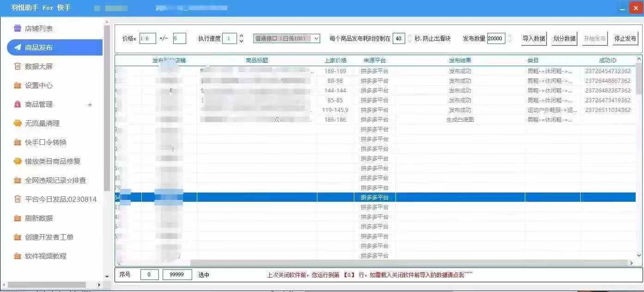Click the 错放类目商品修复 sidebar icon
Viewport: 644px width, 292px height.
(18, 161)
